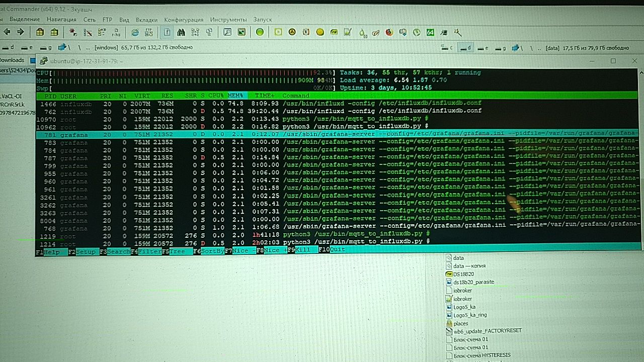This screenshot has height=362, width=644.
Task: Sort htop by the MEM% column header
Action: click(235, 96)
